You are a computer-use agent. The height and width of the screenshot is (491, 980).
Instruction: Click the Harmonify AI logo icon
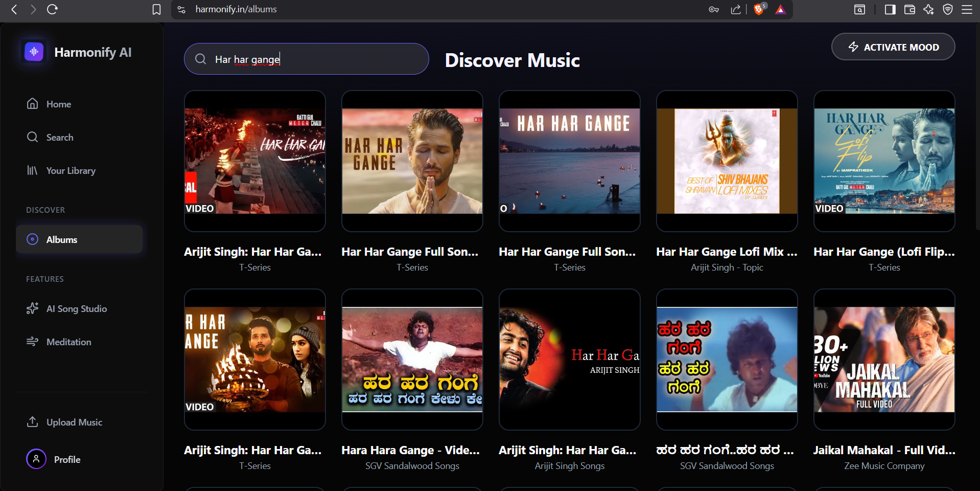pos(34,52)
